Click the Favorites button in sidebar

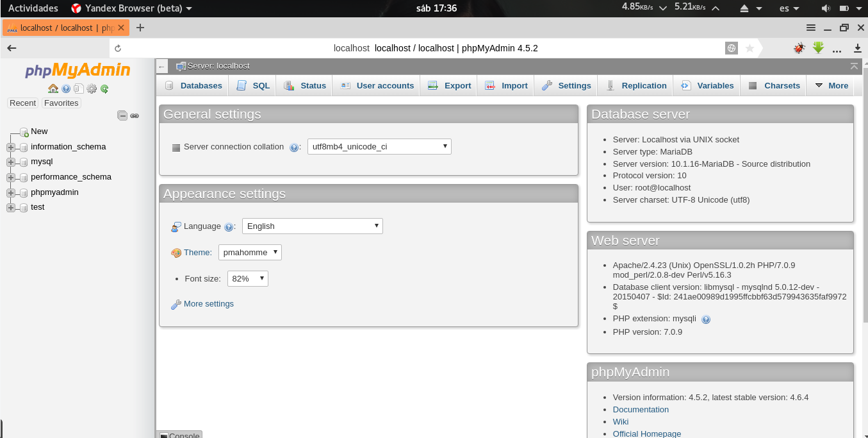[x=61, y=103]
